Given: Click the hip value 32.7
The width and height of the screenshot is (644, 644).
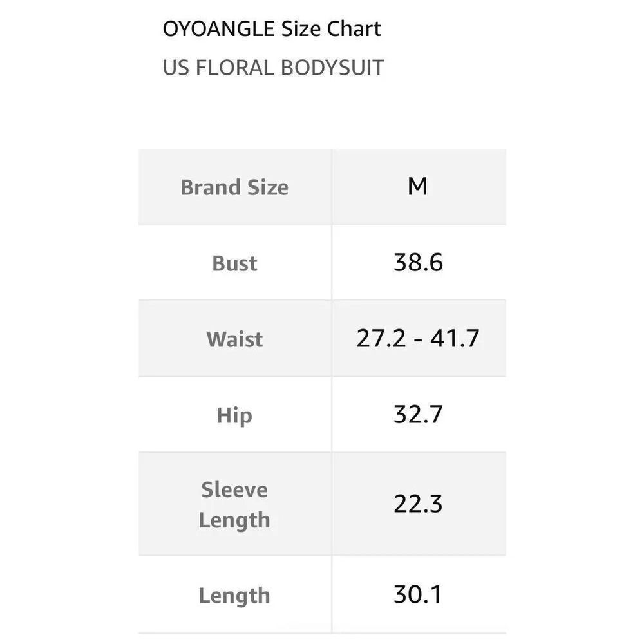Looking at the screenshot, I should click(x=418, y=414).
